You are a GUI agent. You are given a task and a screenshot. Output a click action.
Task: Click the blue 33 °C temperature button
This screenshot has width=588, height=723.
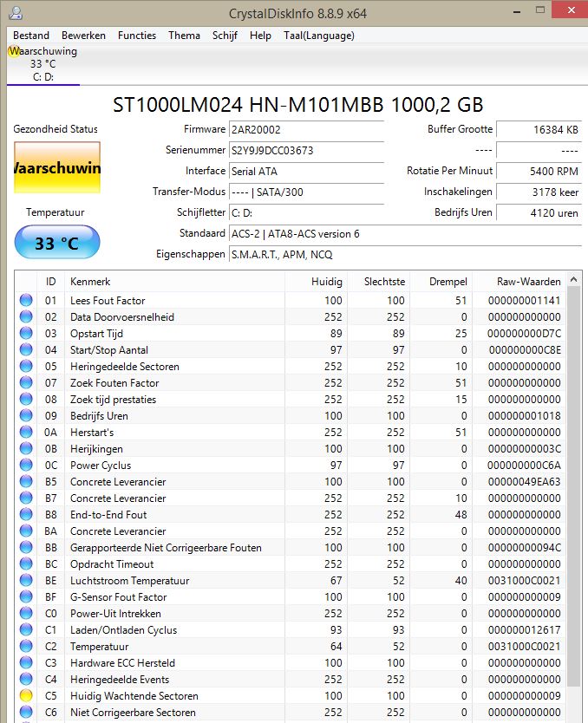57,244
